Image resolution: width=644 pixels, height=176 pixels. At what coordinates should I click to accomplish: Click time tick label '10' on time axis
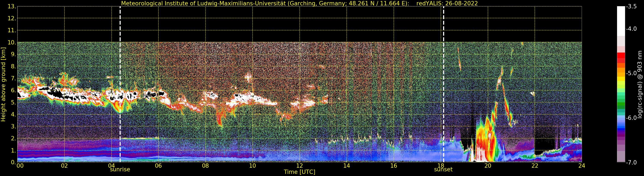tap(252, 166)
